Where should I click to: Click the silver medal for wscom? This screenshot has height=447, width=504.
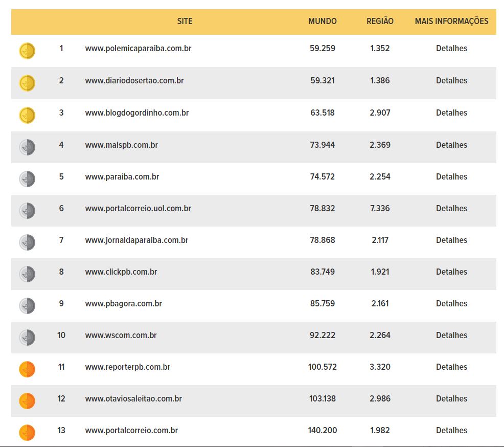tap(27, 338)
